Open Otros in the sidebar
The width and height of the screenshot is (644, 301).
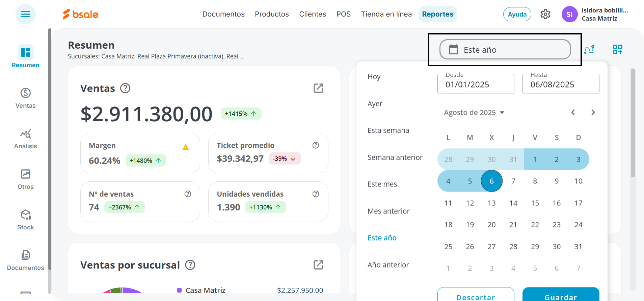coord(26,179)
